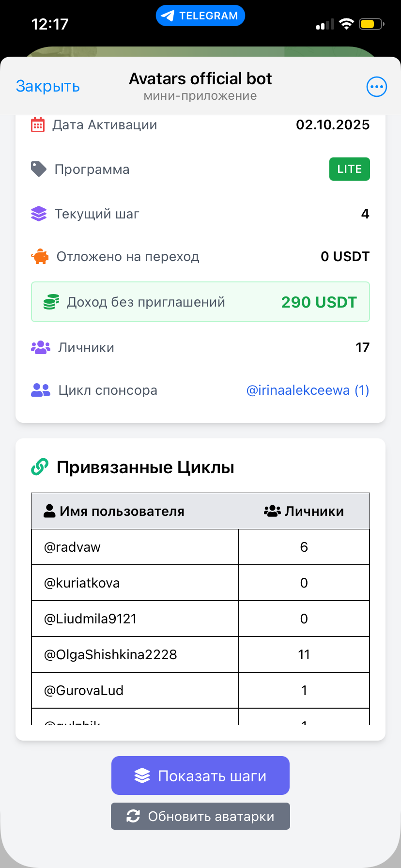Open sponsor link @irinaalekceewa
This screenshot has height=868, width=401.
308,390
